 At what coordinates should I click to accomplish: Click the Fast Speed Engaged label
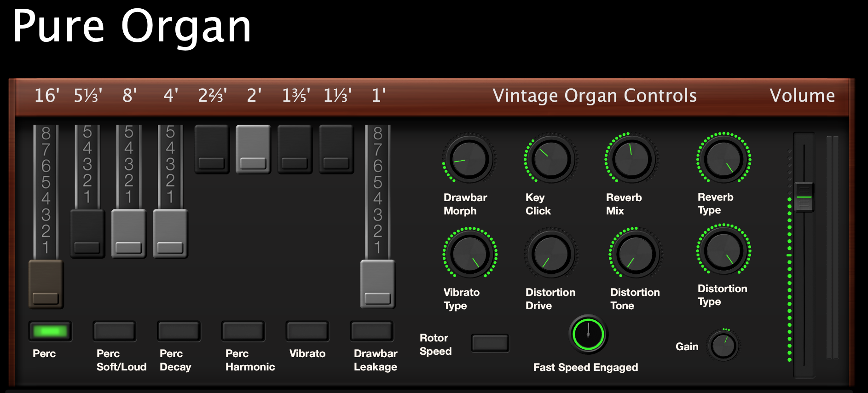tap(585, 368)
